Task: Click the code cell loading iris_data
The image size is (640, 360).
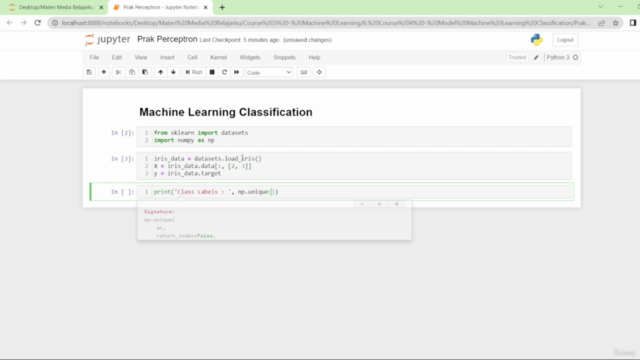Action: point(354,166)
